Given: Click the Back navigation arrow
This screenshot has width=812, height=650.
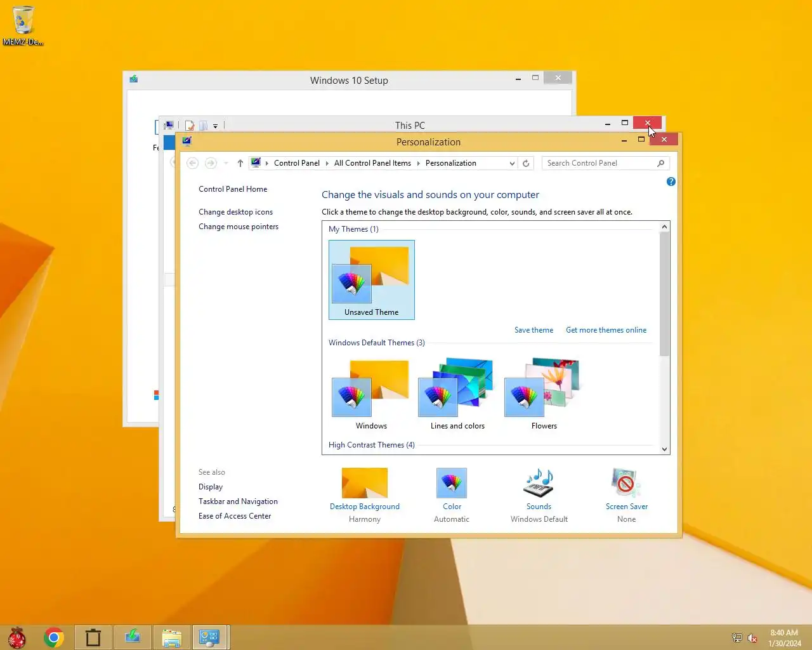Looking at the screenshot, I should 193,163.
